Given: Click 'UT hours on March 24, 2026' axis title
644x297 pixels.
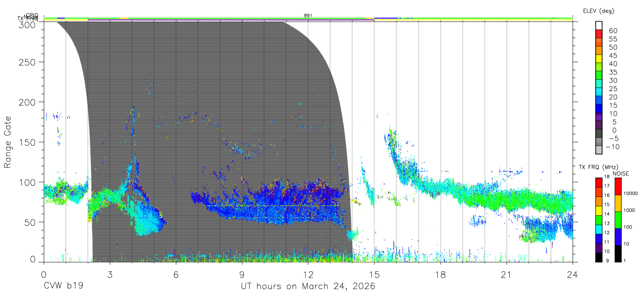Looking at the screenshot, I should pyautogui.click(x=308, y=287).
